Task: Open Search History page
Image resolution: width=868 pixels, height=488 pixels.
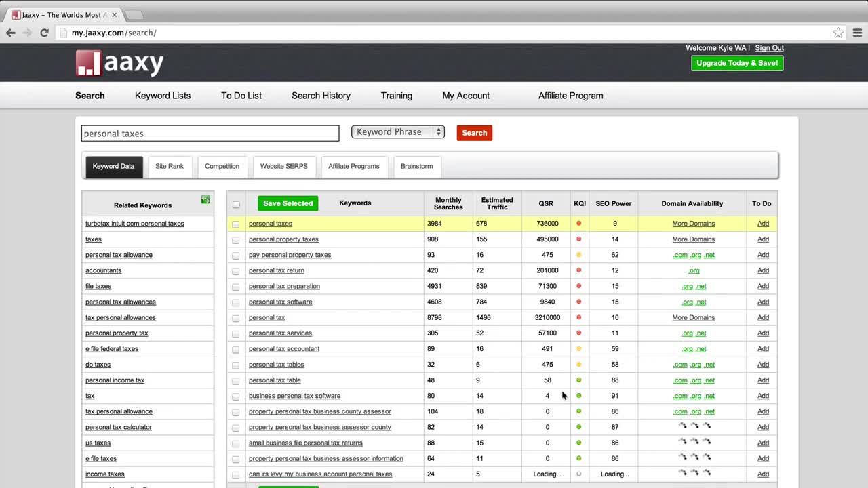Action: [x=321, y=96]
